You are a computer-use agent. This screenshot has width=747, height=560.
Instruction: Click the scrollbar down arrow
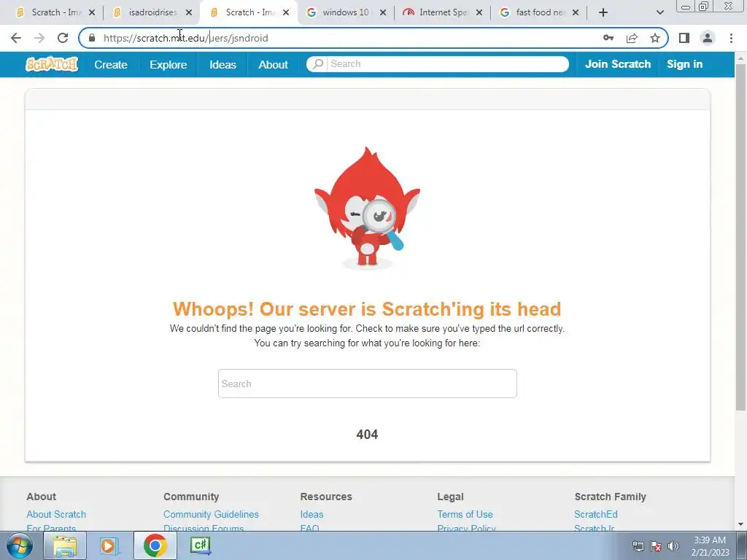coord(741,524)
